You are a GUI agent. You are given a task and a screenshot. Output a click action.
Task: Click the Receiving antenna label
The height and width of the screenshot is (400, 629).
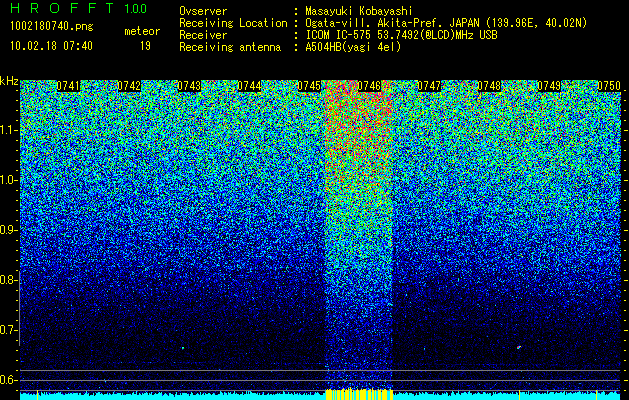click(230, 47)
